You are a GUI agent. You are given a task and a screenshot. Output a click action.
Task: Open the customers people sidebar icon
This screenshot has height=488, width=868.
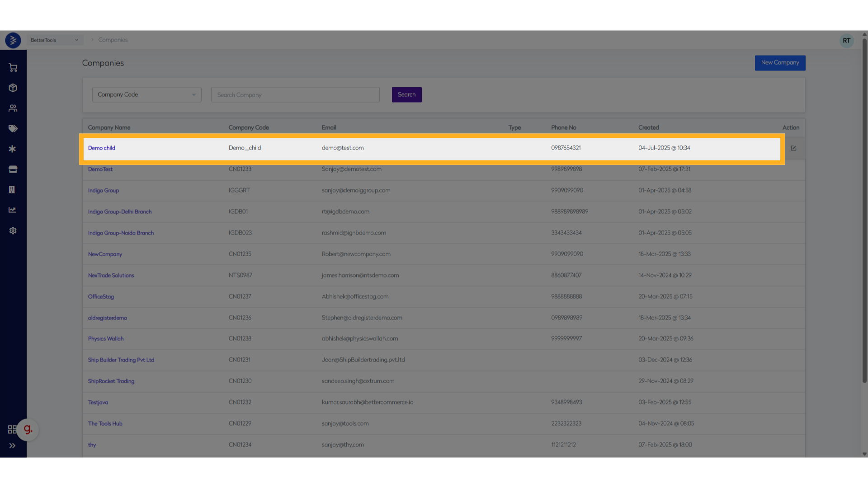click(x=13, y=108)
